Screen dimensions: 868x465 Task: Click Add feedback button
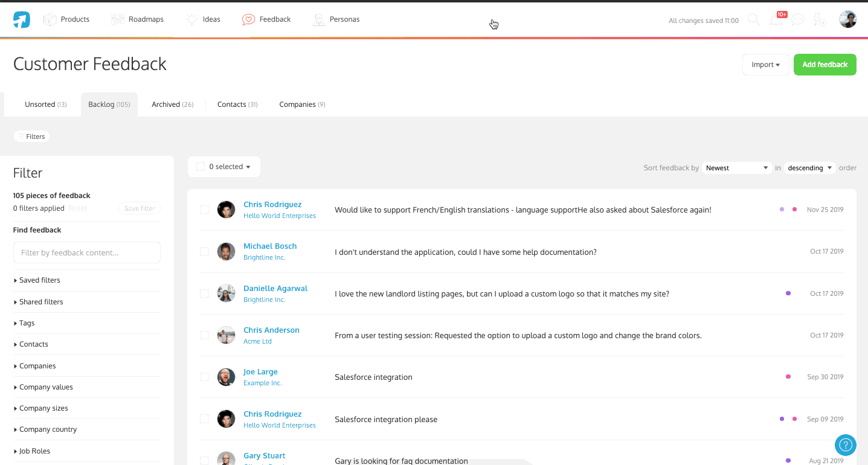[x=825, y=65]
